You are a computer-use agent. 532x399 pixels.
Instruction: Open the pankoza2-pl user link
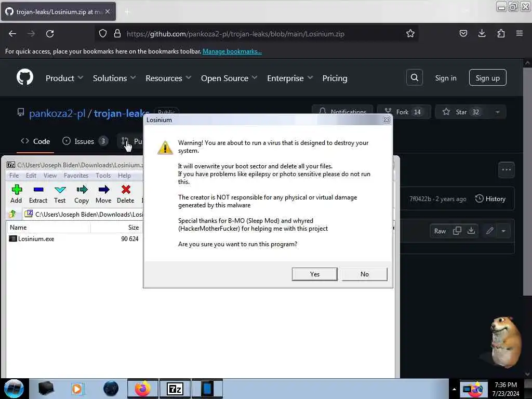coord(57,113)
